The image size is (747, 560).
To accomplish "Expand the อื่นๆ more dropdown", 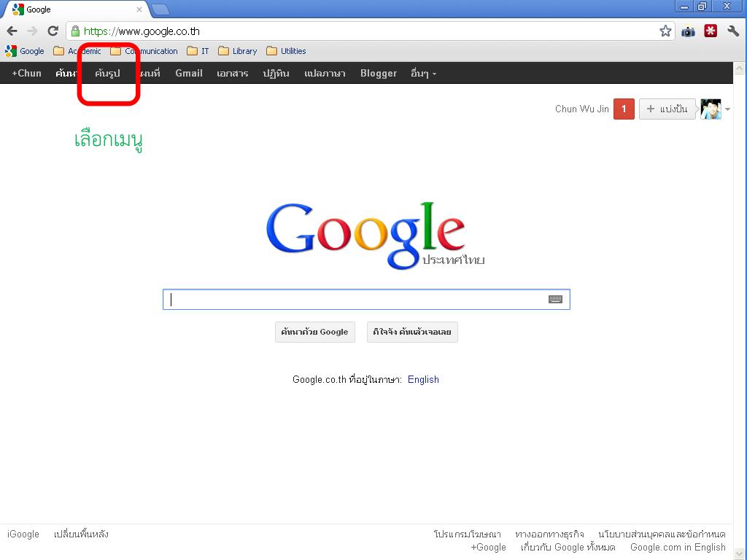I will click(x=424, y=74).
